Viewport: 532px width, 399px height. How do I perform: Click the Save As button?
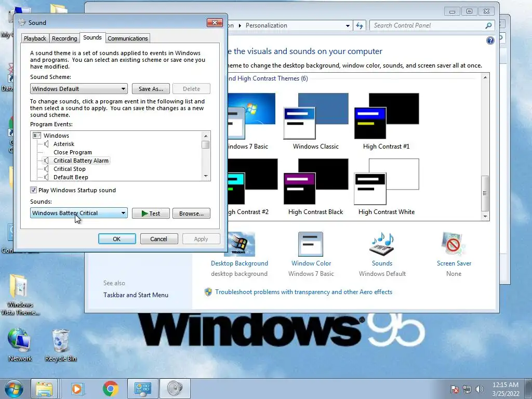point(151,88)
